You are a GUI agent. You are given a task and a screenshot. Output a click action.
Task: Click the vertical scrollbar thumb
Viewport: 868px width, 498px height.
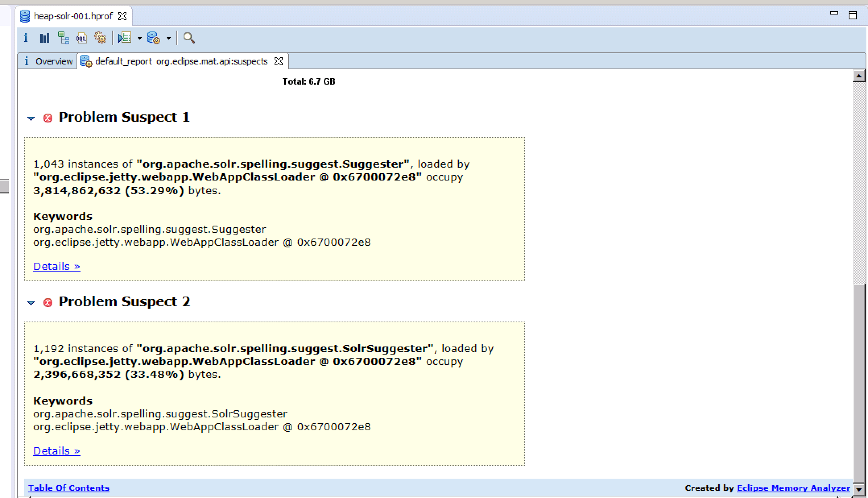(x=859, y=384)
